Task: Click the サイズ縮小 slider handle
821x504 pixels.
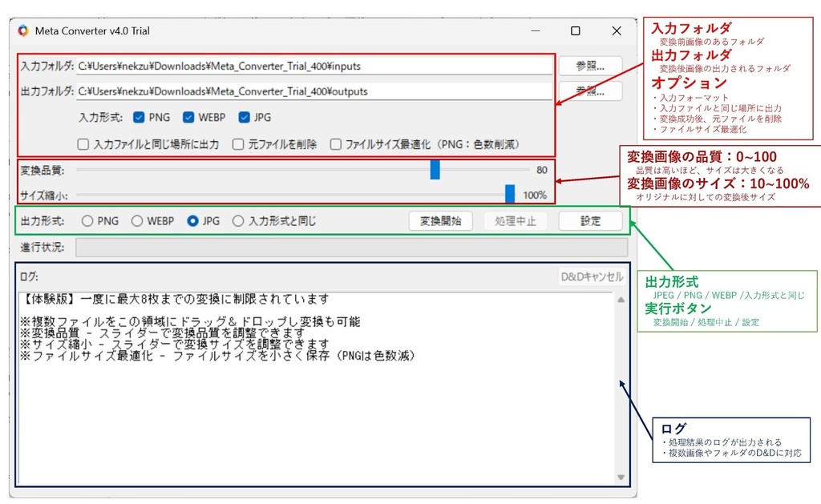Action: click(x=510, y=194)
